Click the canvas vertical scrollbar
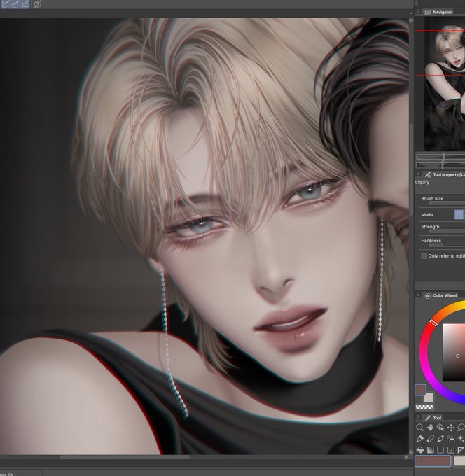Image resolution: width=465 pixels, height=476 pixels. coord(411,170)
